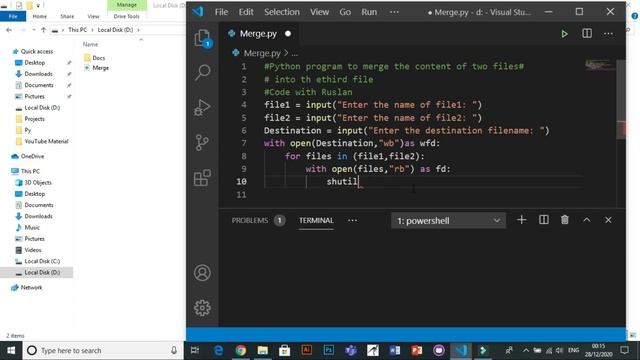This screenshot has height=360, width=640.
Task: Create a new terminal with plus icon
Action: (x=522, y=220)
